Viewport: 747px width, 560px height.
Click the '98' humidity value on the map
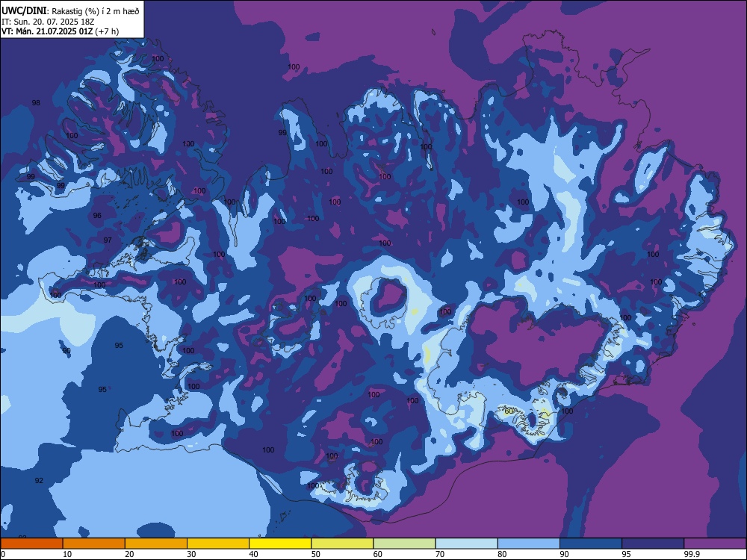pos(36,103)
